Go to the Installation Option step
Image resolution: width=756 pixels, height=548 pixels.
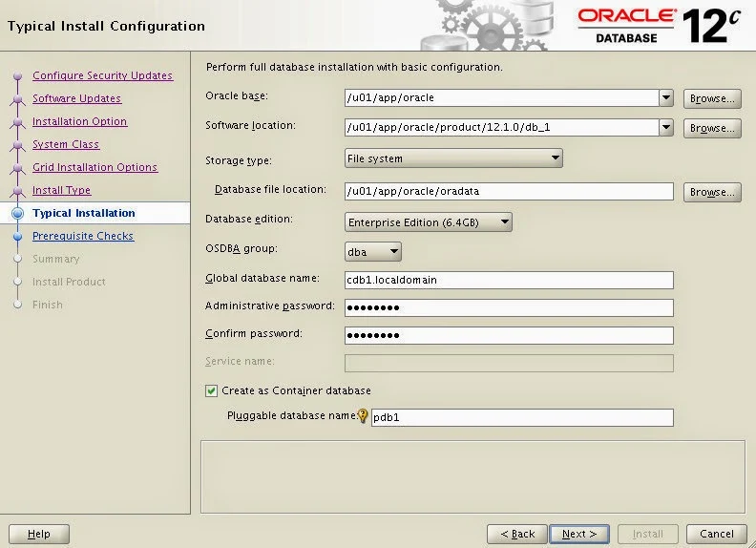coord(79,121)
